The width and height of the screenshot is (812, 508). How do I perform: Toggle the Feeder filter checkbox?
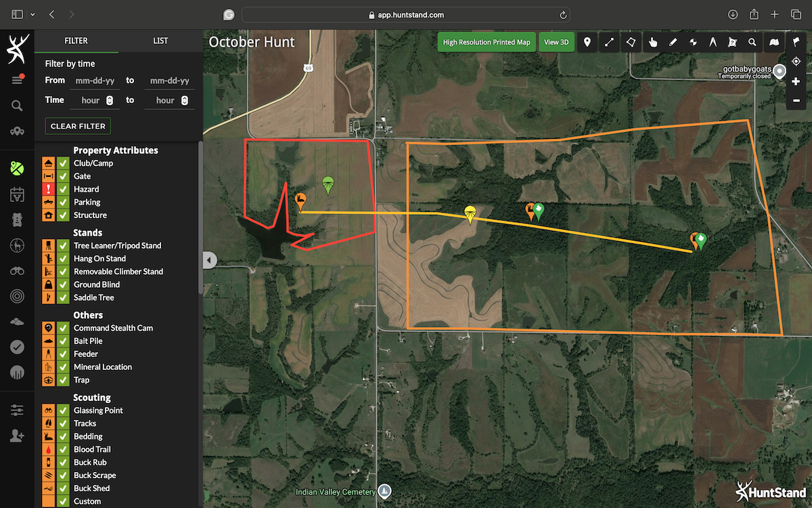(x=64, y=354)
